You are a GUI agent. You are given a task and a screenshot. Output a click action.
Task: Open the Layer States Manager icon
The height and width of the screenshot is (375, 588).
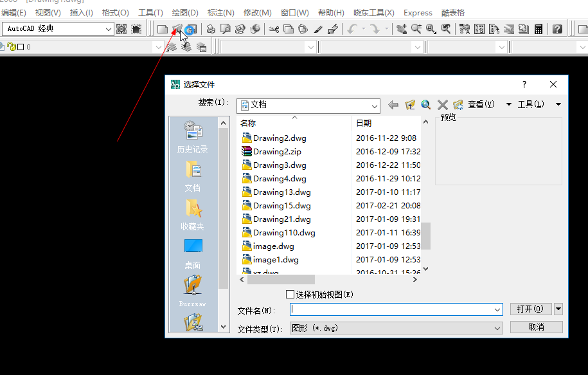pos(201,47)
